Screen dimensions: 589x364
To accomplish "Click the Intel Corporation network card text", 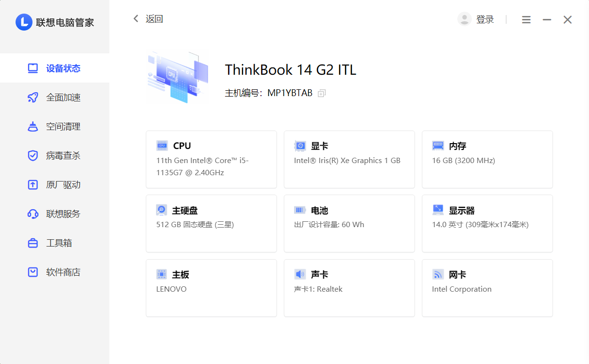I will coord(462,289).
